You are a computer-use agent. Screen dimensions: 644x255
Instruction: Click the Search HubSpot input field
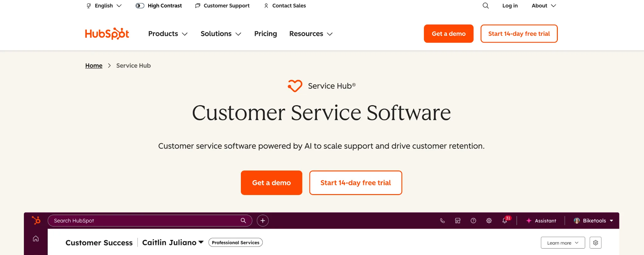(x=150, y=220)
